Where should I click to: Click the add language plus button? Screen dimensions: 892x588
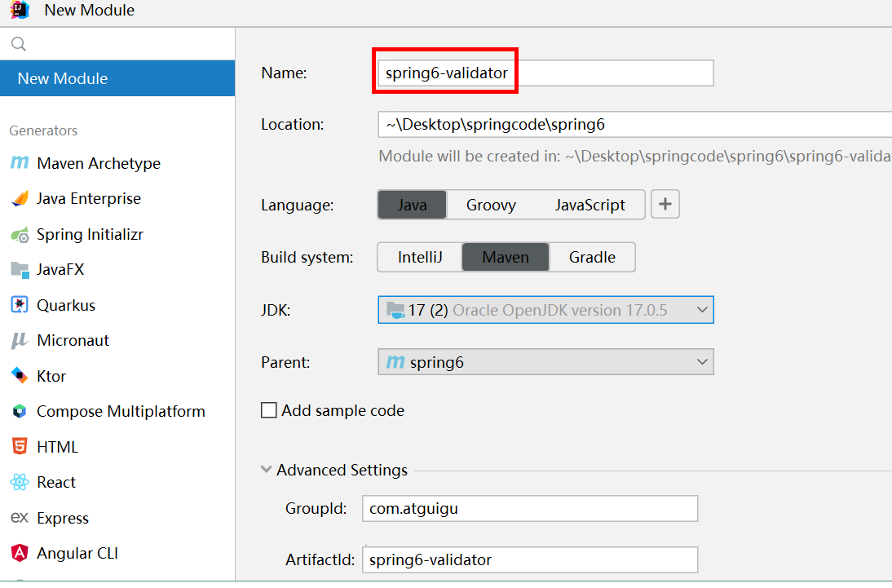(x=665, y=205)
